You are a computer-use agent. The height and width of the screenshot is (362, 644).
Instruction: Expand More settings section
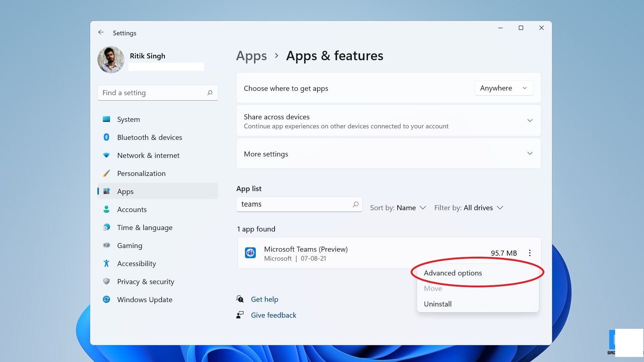coord(389,154)
